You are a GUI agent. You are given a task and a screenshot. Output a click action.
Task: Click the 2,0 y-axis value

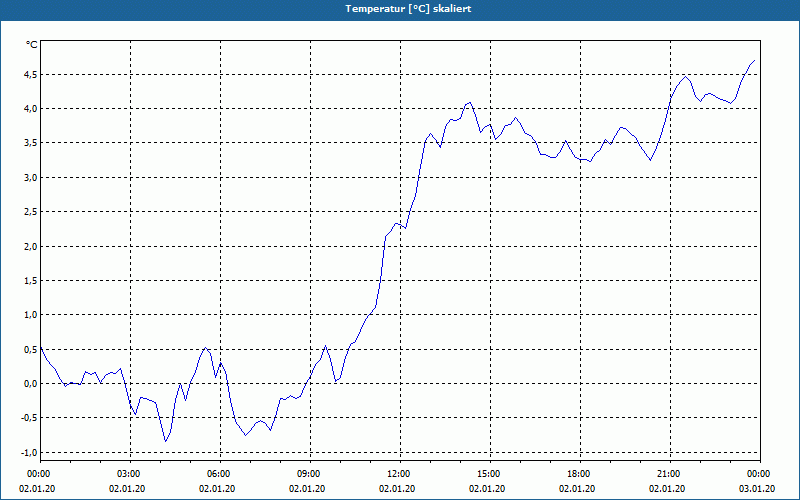[31, 246]
